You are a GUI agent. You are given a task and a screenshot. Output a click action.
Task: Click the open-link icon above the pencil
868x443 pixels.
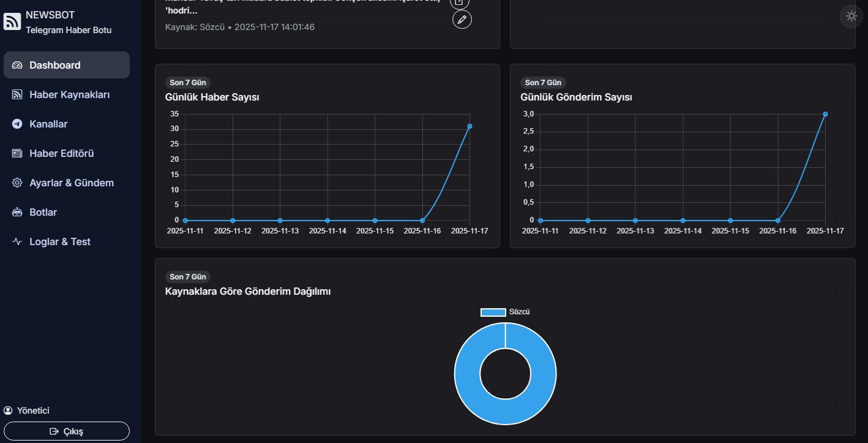click(x=460, y=2)
